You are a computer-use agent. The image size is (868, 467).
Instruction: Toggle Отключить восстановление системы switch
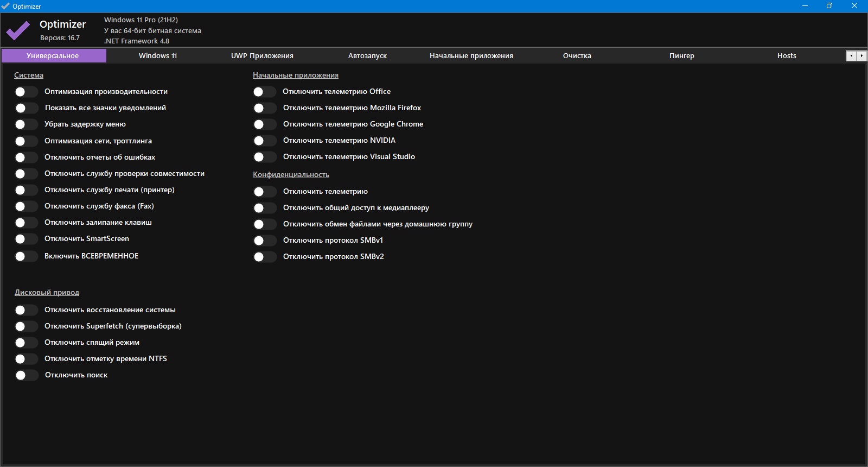pos(26,310)
